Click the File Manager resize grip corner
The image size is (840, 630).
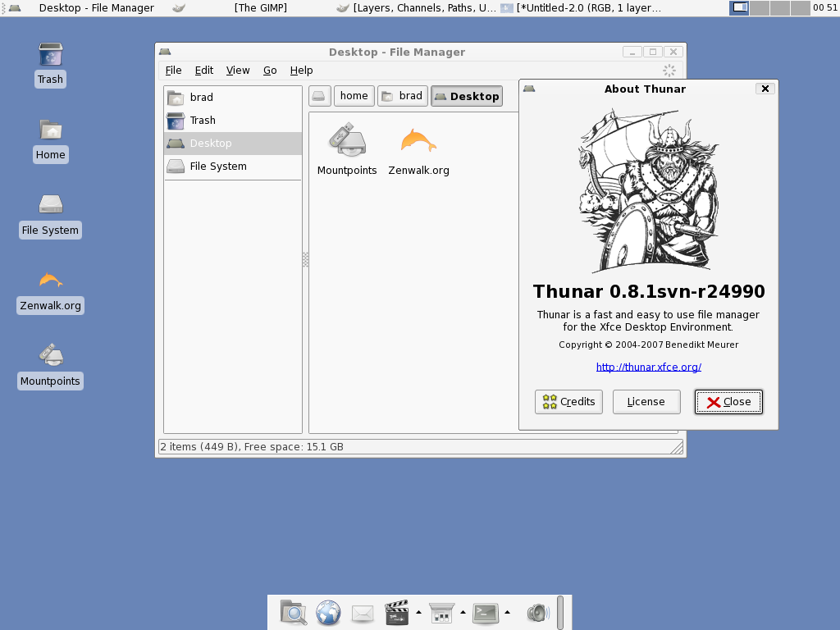pyautogui.click(x=677, y=447)
